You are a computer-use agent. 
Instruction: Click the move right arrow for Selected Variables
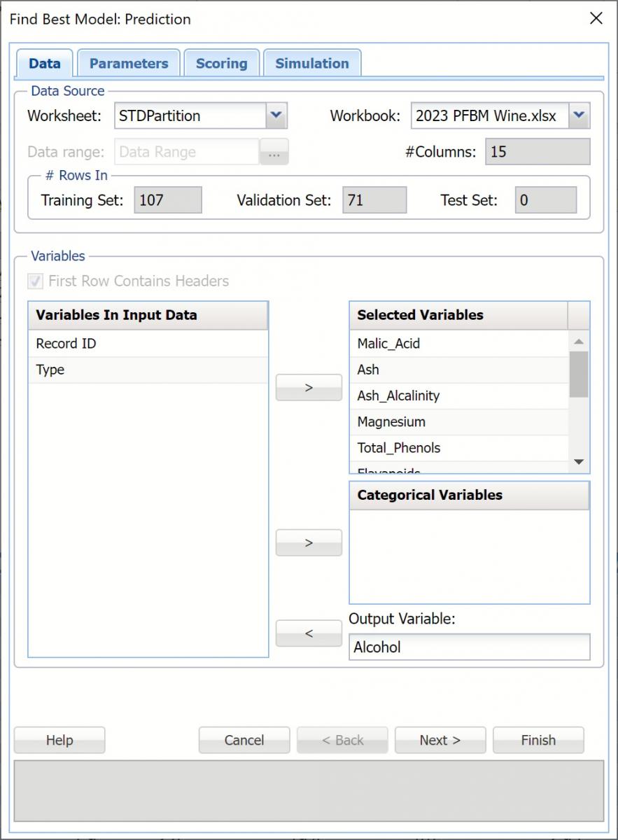(x=308, y=387)
